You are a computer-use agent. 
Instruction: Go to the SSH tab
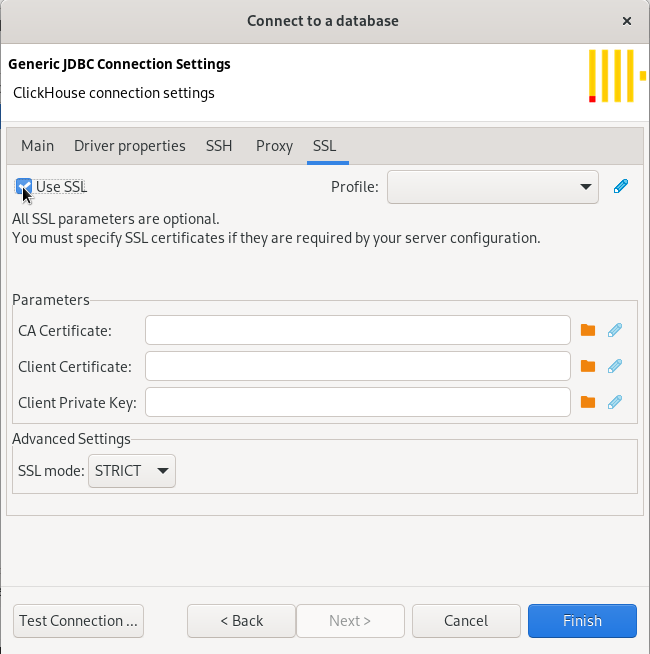219,146
